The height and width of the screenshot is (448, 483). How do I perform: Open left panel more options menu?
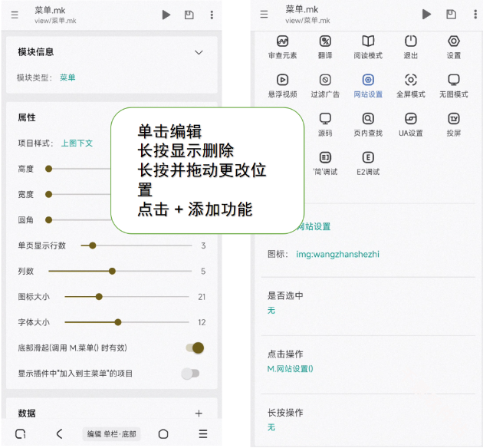click(x=212, y=15)
